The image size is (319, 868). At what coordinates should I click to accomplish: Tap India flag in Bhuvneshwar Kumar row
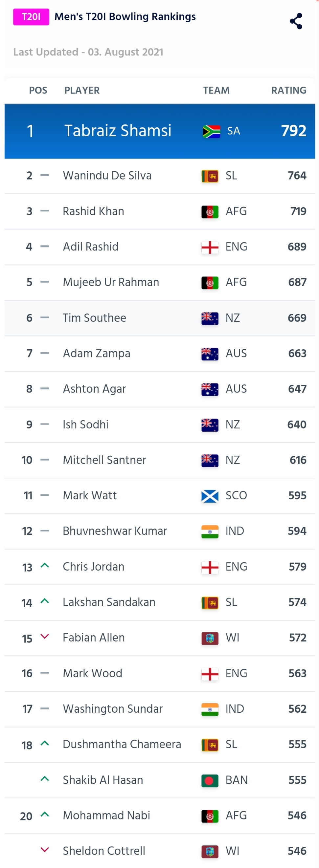coord(210,532)
